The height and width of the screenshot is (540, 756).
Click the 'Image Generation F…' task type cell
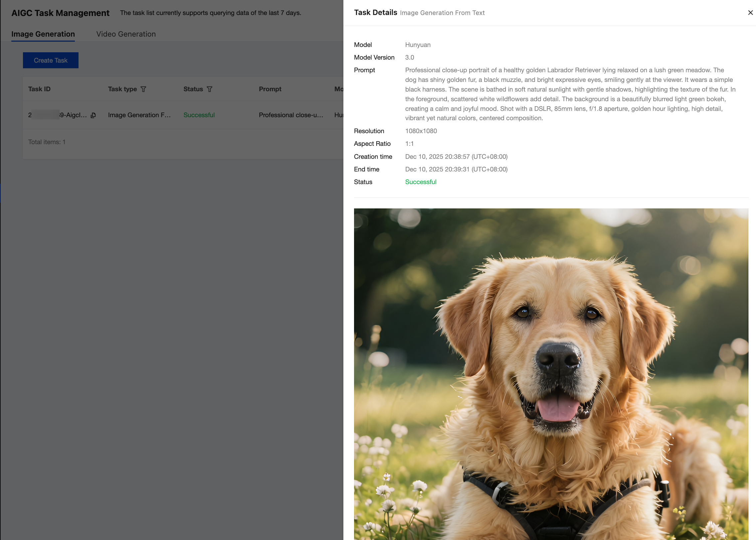[x=139, y=115]
